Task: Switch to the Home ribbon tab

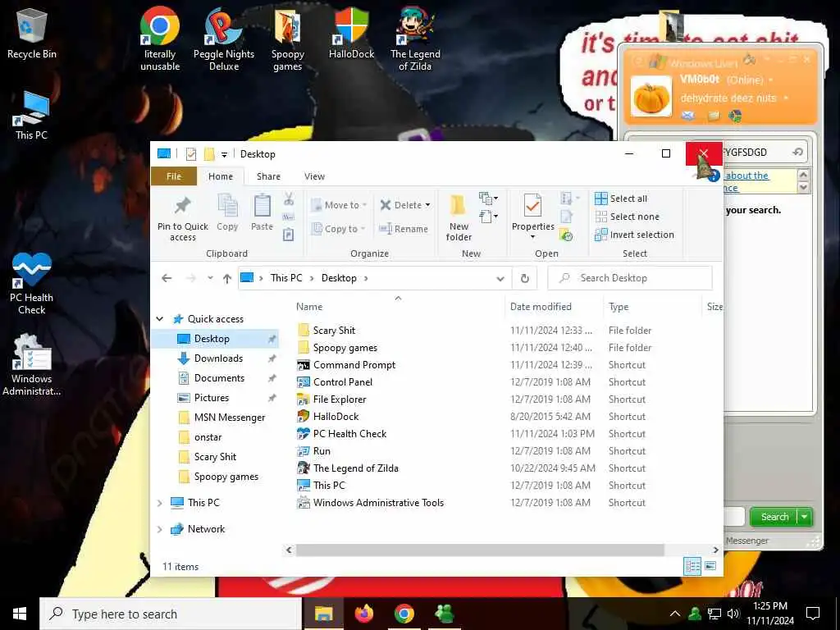Action: [221, 176]
